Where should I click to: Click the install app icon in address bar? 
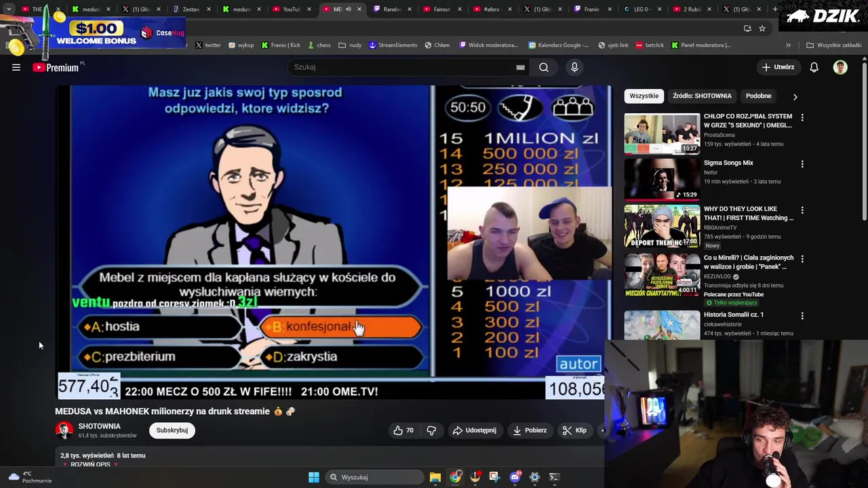747,28
